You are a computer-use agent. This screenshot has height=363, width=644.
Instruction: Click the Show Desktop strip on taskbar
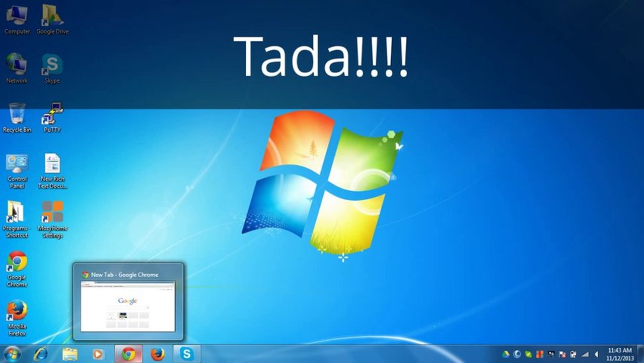click(x=640, y=354)
